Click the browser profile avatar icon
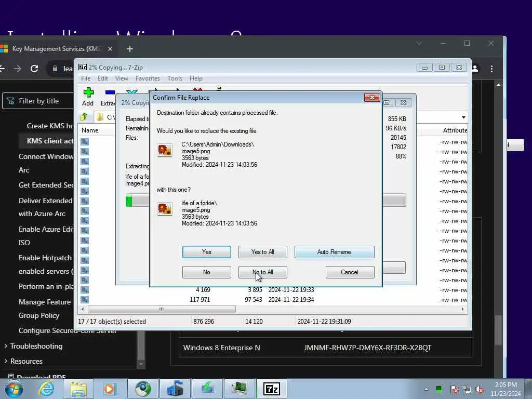The width and height of the screenshot is (532, 399). 475,69
